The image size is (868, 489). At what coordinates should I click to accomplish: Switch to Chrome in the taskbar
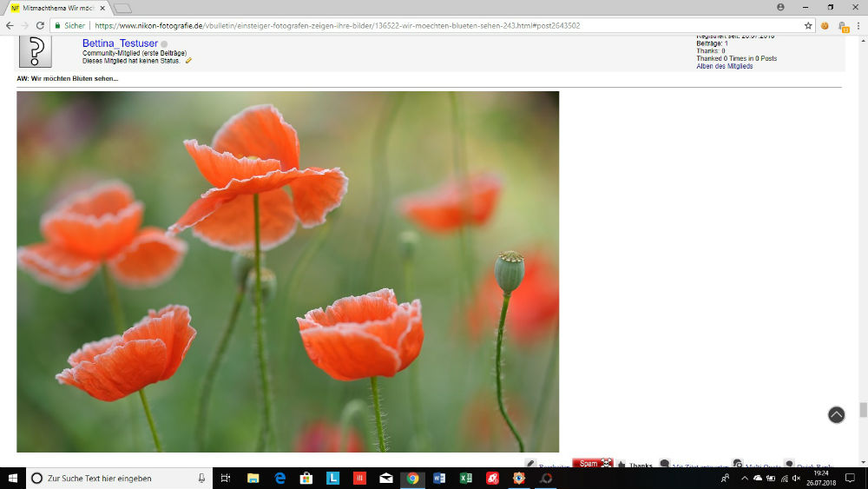(412, 478)
